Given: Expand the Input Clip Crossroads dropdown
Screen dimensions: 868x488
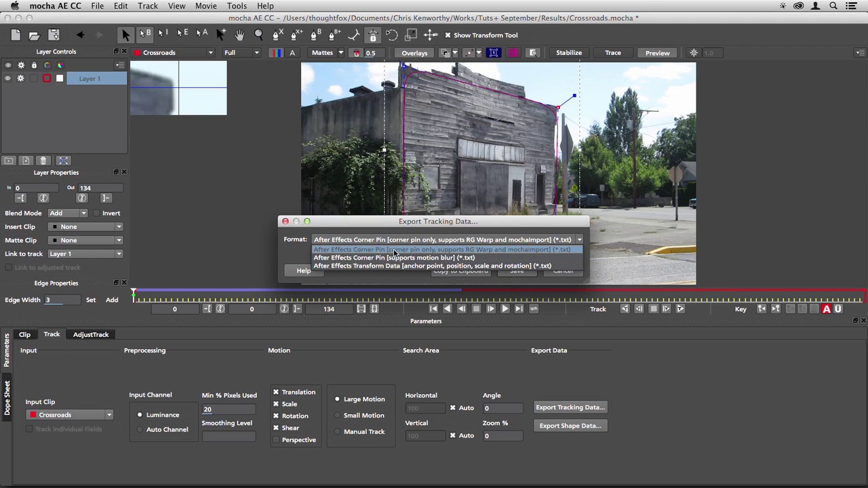Looking at the screenshot, I should tap(70, 415).
